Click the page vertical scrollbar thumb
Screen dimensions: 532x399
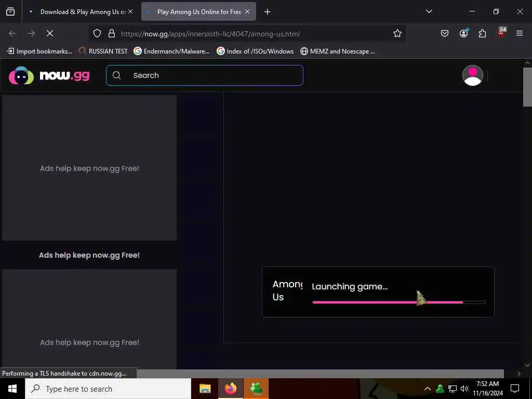[527, 87]
